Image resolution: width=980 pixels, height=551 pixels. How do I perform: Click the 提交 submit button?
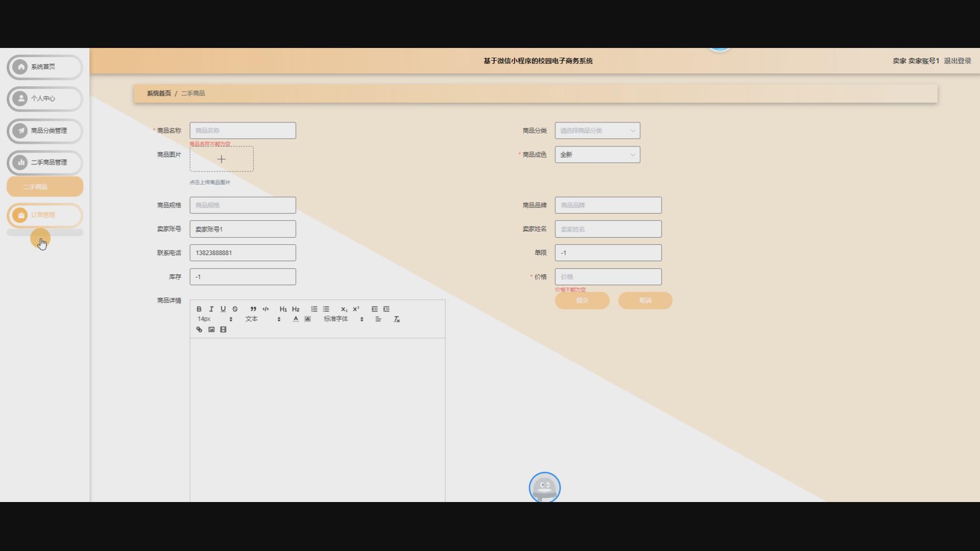pos(582,300)
